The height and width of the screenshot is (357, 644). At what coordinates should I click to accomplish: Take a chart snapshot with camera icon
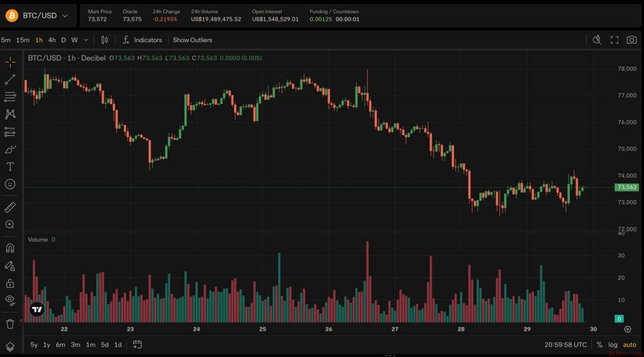pos(632,40)
